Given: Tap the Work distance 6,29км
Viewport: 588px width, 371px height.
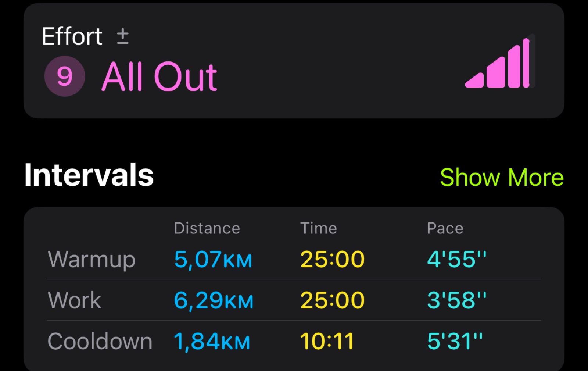Looking at the screenshot, I should (214, 300).
